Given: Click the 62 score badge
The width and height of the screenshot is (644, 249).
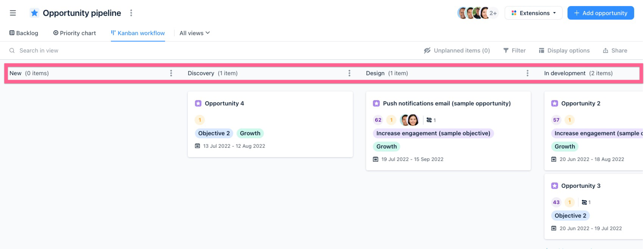Looking at the screenshot, I should click(x=378, y=120).
